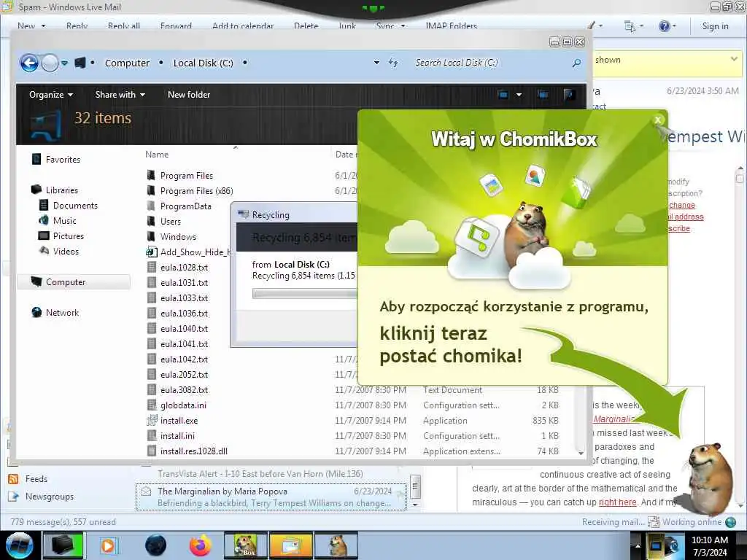This screenshot has height=560, width=747.
Task: Select the eula.1033.txt file
Action: coord(185,298)
